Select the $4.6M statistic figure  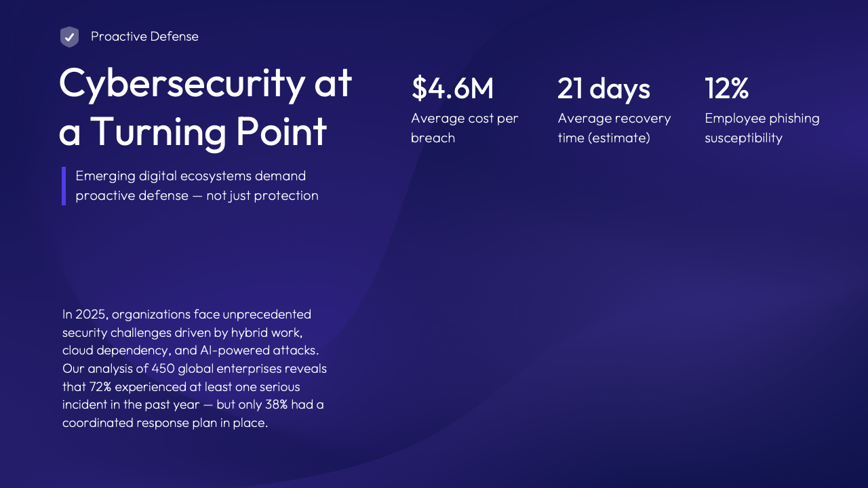pyautogui.click(x=452, y=89)
